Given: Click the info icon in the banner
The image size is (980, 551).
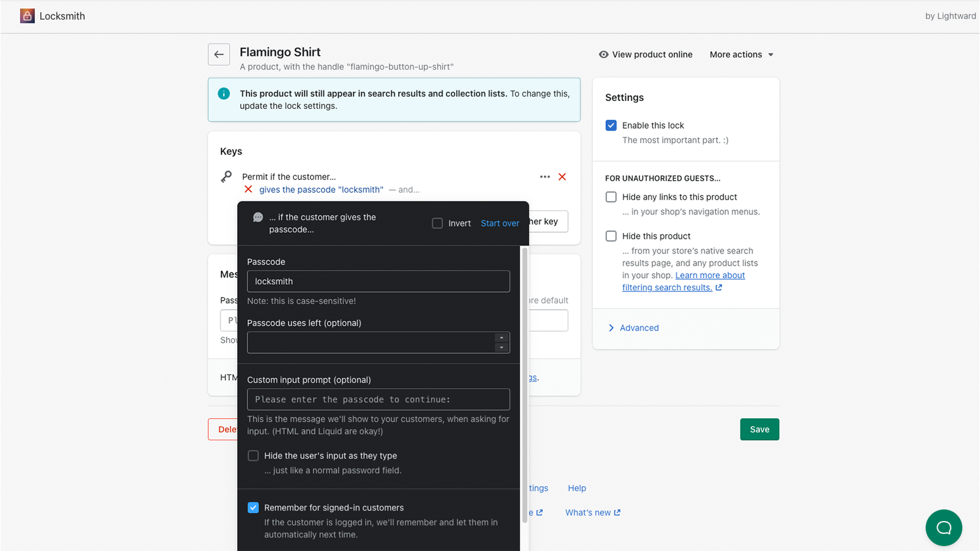Looking at the screenshot, I should pyautogui.click(x=224, y=94).
